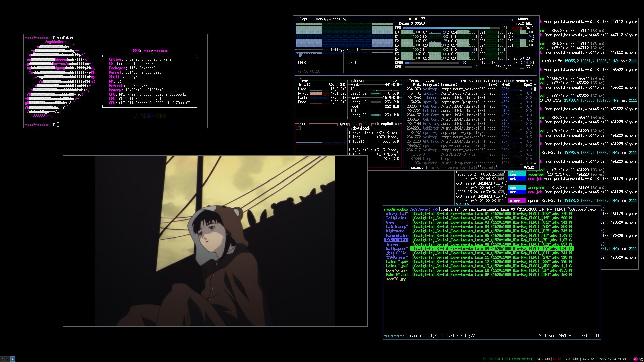Increase btop update interval with plus sign
This screenshot has width=644, height=362.
pos(531,19)
